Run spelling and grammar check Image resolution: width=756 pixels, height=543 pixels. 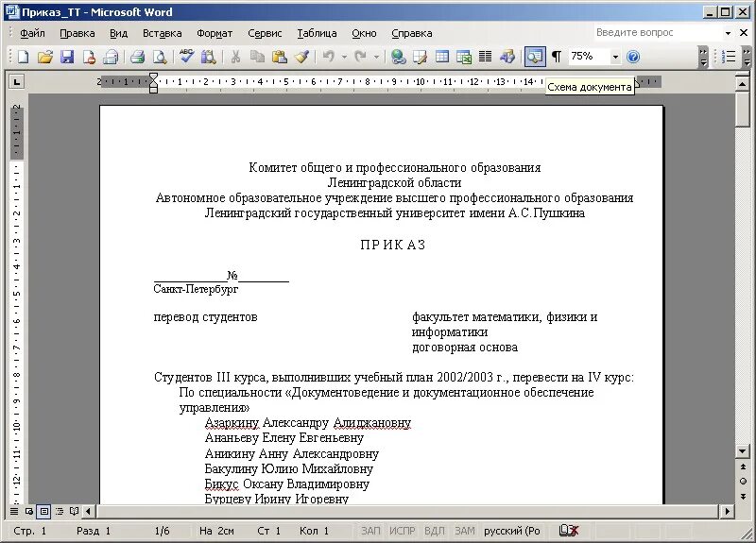tap(186, 57)
